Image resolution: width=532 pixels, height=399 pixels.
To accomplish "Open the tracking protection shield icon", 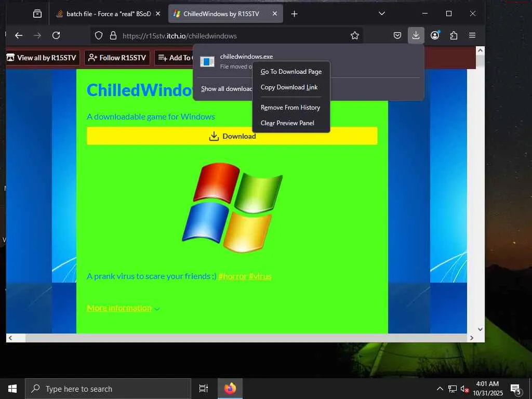I will [x=99, y=36].
